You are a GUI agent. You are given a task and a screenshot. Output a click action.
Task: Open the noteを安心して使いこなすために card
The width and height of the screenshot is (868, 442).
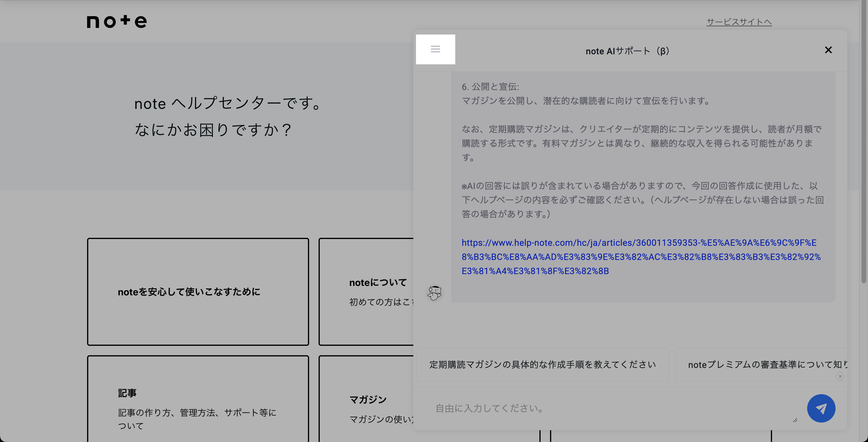pos(198,292)
